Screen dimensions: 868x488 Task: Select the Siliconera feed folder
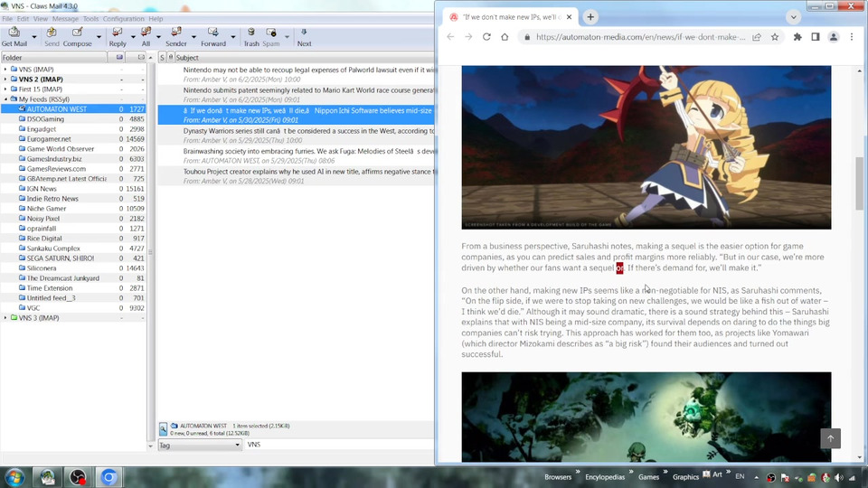42,268
